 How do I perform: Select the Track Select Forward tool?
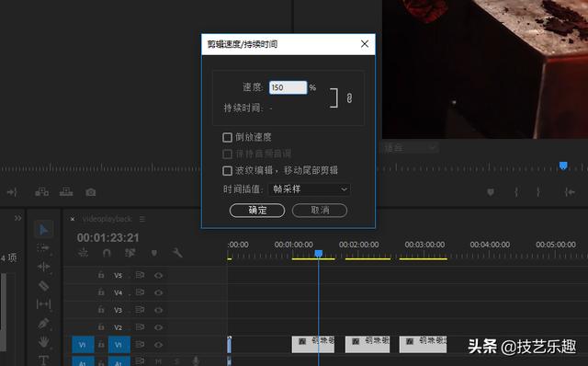(43, 248)
